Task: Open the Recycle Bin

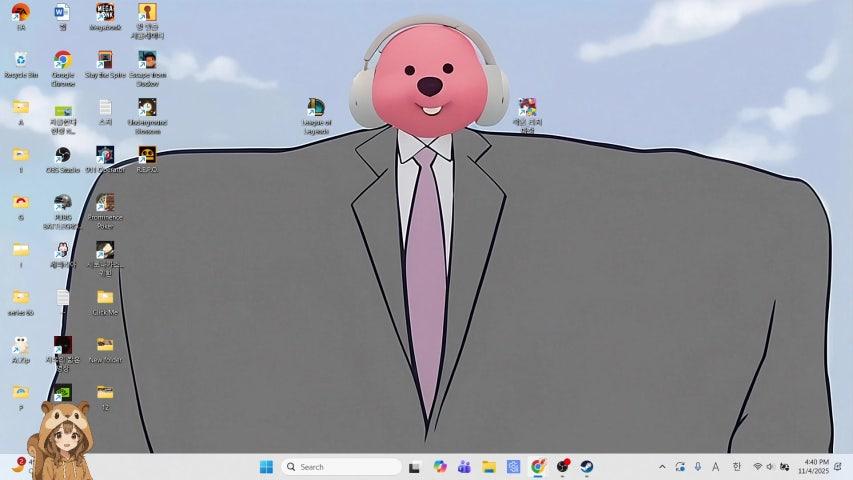Action: (20, 61)
